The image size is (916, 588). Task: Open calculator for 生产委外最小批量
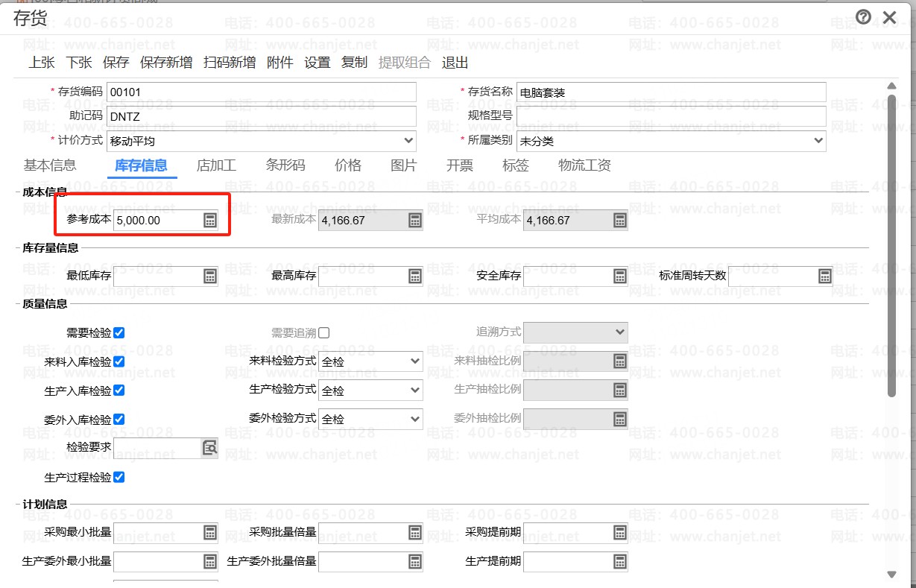point(210,561)
